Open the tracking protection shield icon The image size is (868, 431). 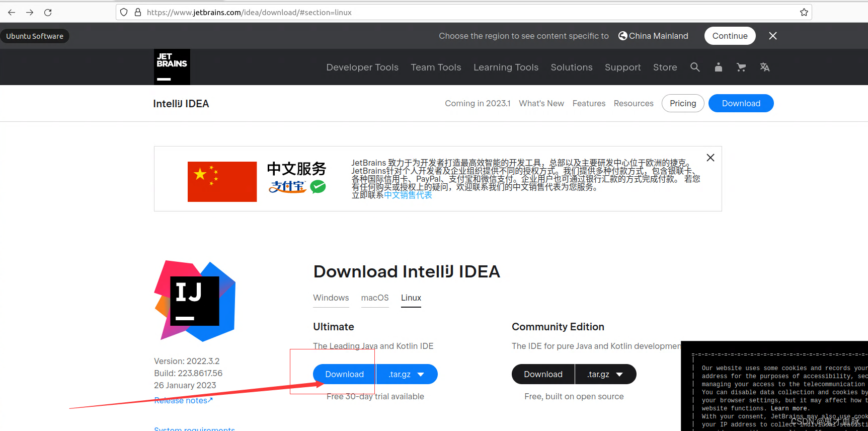pyautogui.click(x=124, y=12)
